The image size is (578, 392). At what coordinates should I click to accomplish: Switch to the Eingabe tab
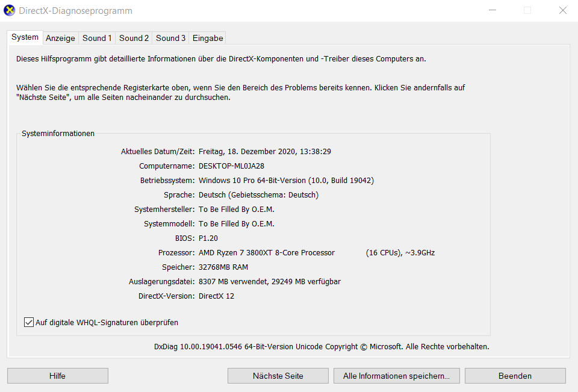tap(208, 38)
